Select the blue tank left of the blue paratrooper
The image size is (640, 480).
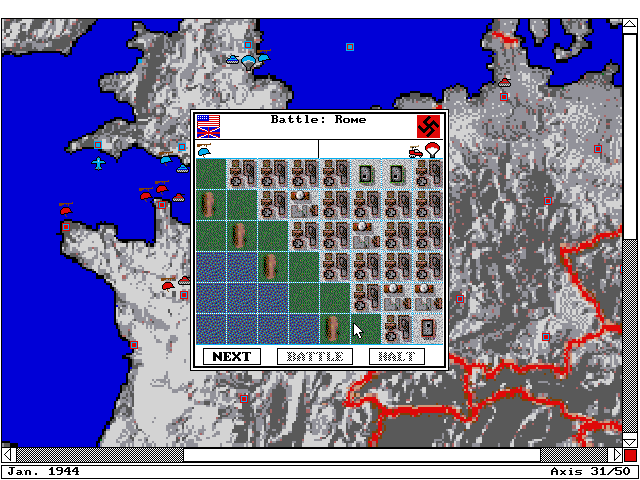pyautogui.click(x=232, y=60)
